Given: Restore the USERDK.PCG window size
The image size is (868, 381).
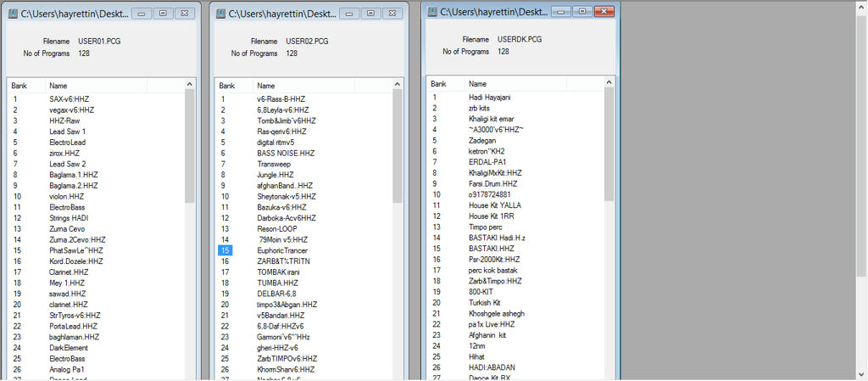Looking at the screenshot, I should coord(581,11).
